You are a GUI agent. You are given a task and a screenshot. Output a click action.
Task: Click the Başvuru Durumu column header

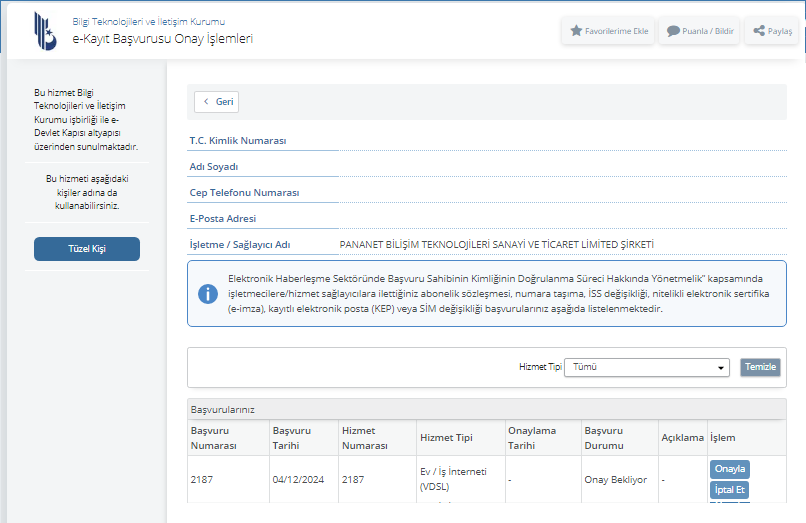(604, 438)
